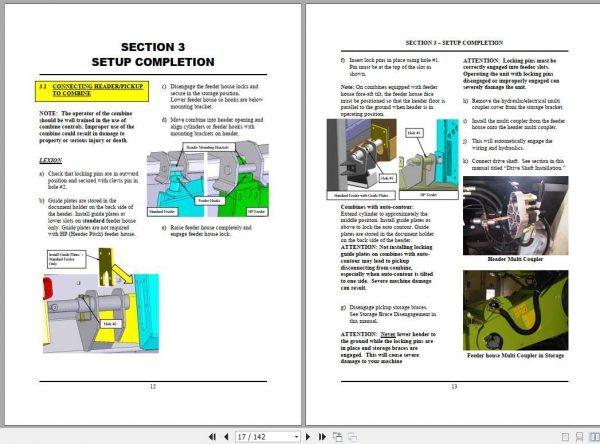Viewport: 600px width, 444px height.
Task: Jump to the last page
Action: pyautogui.click(x=322, y=437)
